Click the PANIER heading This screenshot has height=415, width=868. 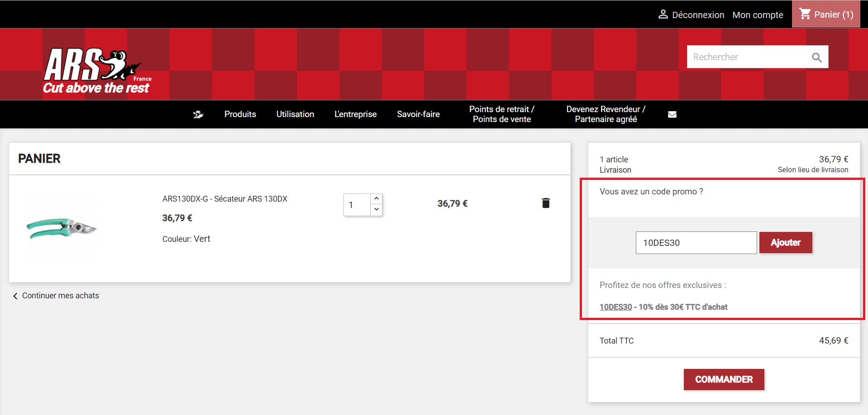tap(39, 159)
